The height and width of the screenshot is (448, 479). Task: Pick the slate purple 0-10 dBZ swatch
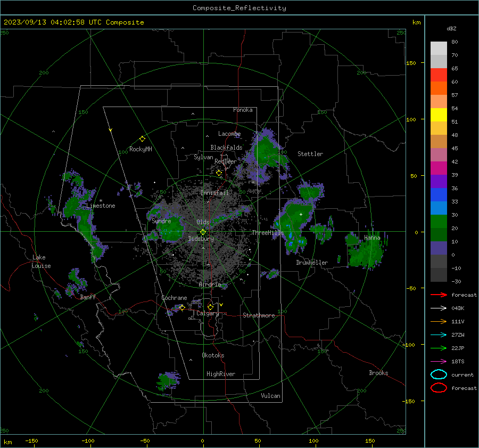tap(439, 248)
